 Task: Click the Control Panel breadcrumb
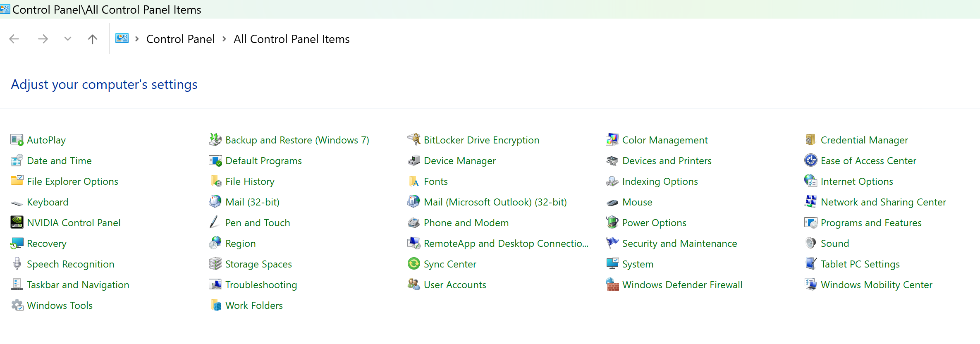pyautogui.click(x=180, y=39)
